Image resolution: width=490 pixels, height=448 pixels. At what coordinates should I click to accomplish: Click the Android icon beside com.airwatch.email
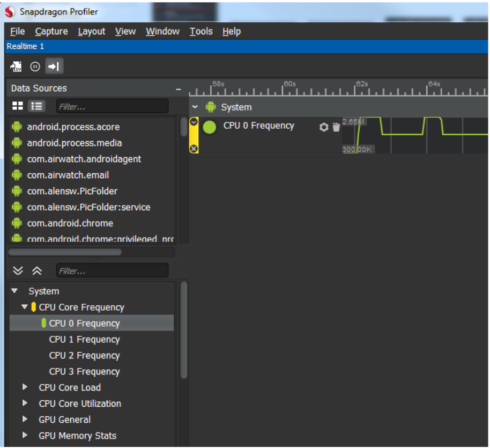pyautogui.click(x=17, y=175)
